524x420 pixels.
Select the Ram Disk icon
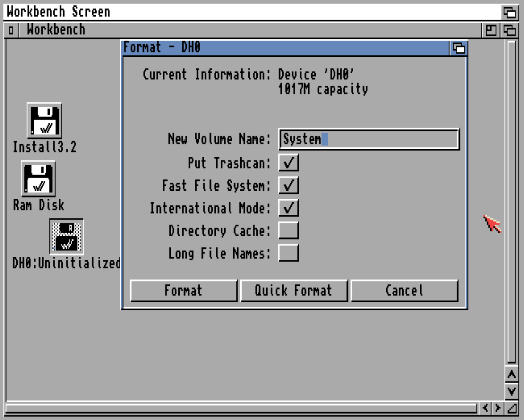[x=38, y=179]
